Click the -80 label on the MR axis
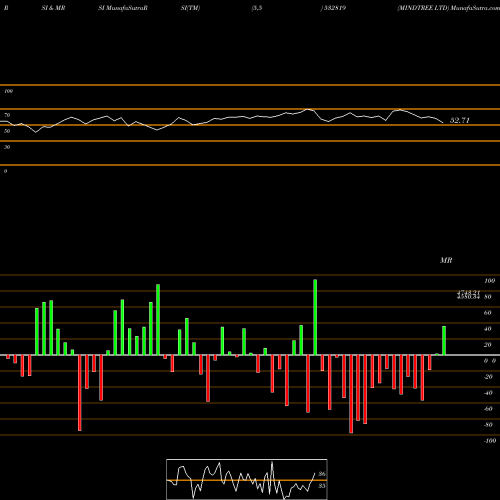Screen dimensions: 500x500 (488, 425)
